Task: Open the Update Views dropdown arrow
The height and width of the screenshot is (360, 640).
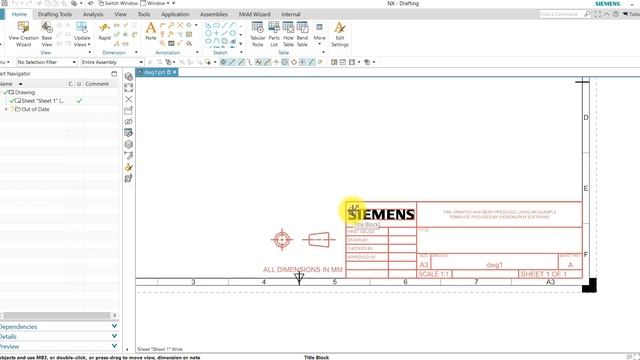Action: [89, 44]
